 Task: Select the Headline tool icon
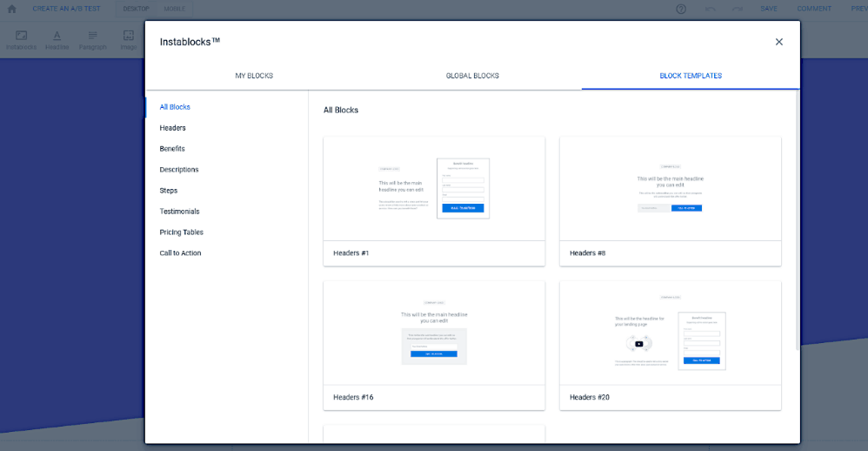tap(57, 40)
